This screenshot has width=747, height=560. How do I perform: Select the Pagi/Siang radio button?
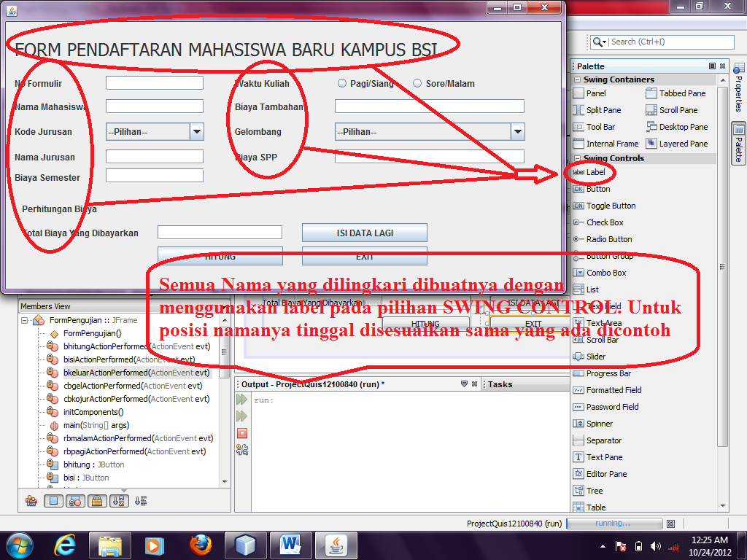[341, 83]
